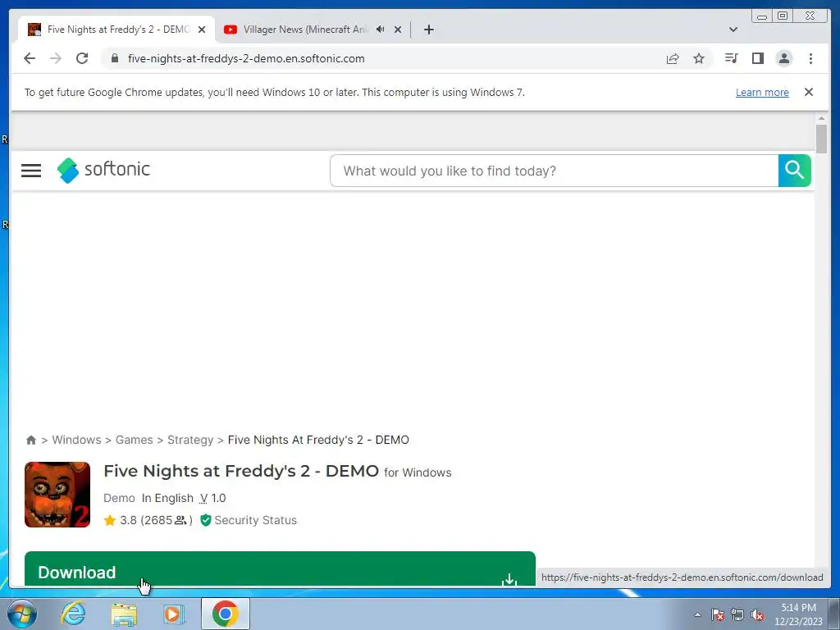840x630 pixels.
Task: Click the Security Status shield link
Action: click(249, 520)
